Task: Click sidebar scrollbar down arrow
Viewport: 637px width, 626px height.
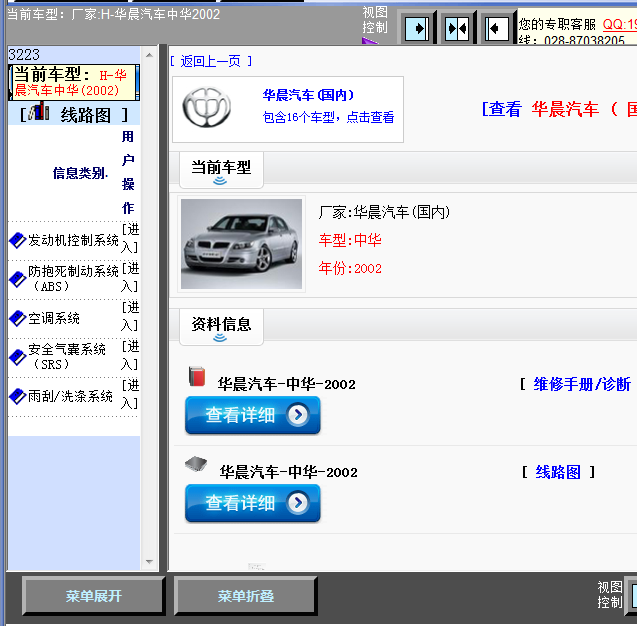Action: click(149, 562)
